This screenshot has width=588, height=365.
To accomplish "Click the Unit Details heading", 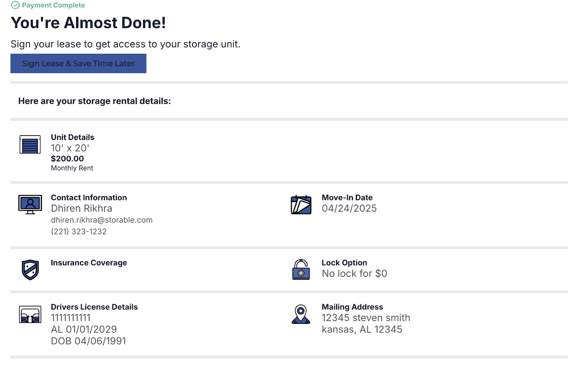I will click(x=72, y=137).
